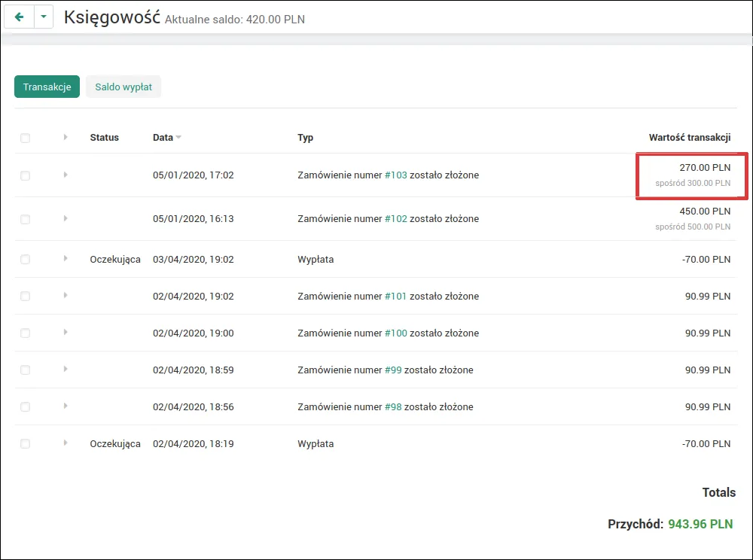Click the date 05/01/2020, 16:13
This screenshot has width=753, height=560.
[193, 219]
